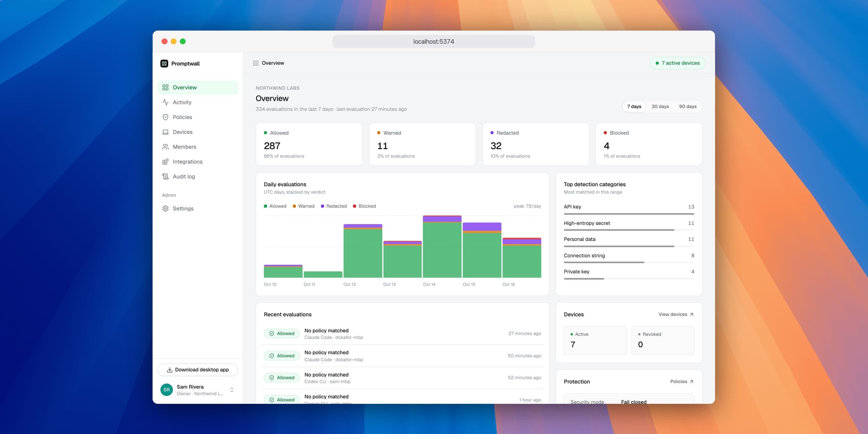Image resolution: width=868 pixels, height=434 pixels.
Task: Open the View devices link
Action: [x=676, y=314]
